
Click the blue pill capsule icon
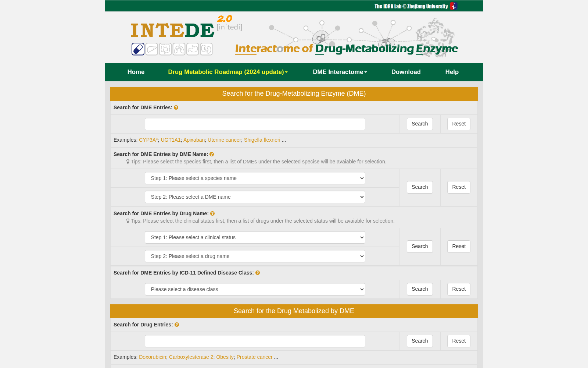coord(138,49)
